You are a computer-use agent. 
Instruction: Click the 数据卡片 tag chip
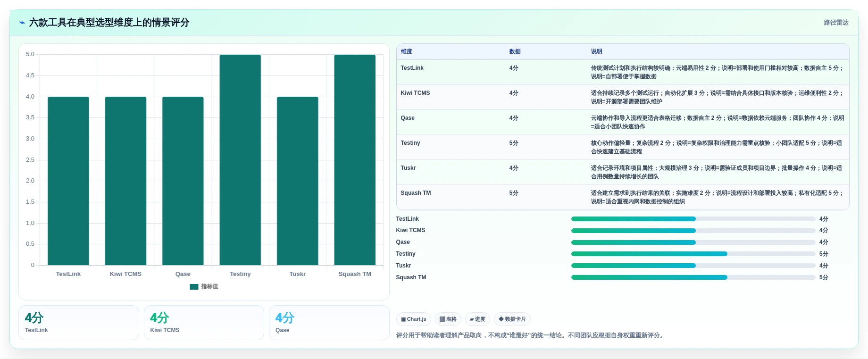point(512,319)
